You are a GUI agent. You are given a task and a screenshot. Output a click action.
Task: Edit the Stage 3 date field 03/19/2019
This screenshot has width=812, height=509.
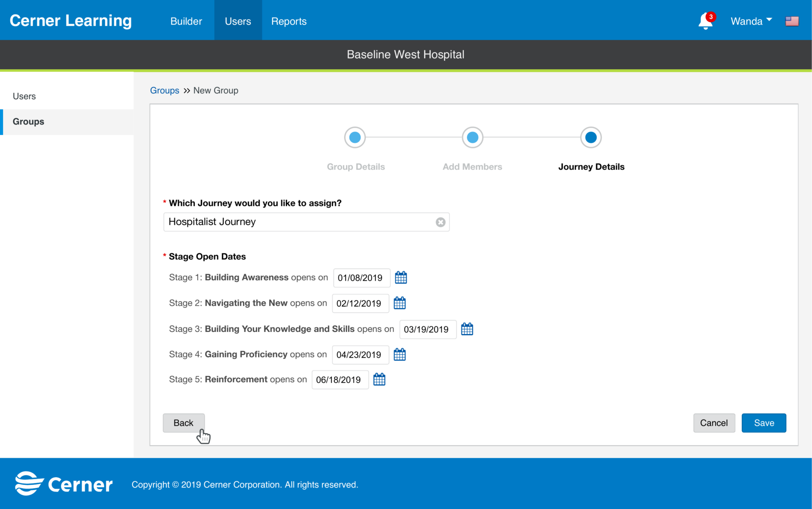point(428,329)
